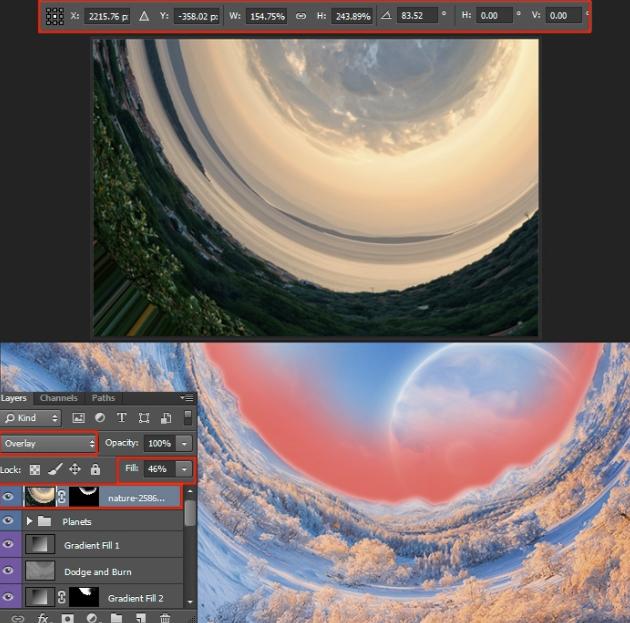The height and width of the screenshot is (623, 630).
Task: Hide the Gradient Fill 1 layer
Action: point(8,544)
